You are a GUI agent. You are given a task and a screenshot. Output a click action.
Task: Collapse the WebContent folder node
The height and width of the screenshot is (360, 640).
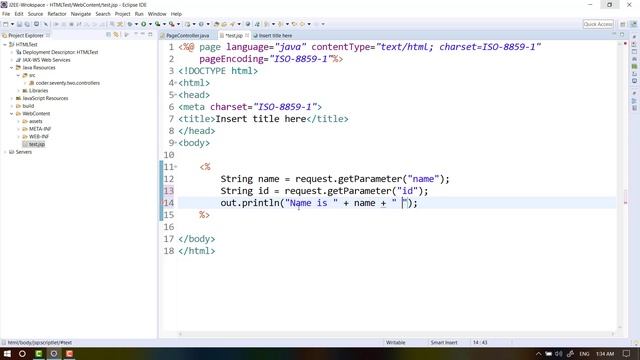coord(11,114)
